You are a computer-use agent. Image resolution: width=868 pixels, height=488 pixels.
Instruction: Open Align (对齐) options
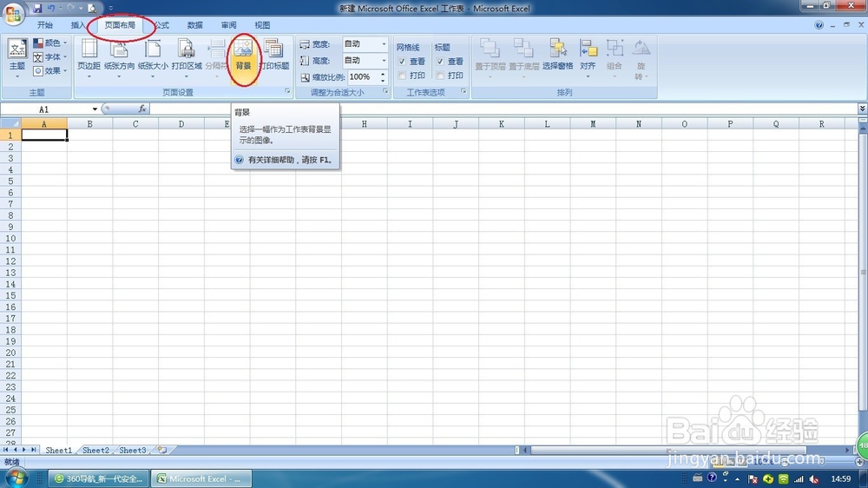pos(588,58)
